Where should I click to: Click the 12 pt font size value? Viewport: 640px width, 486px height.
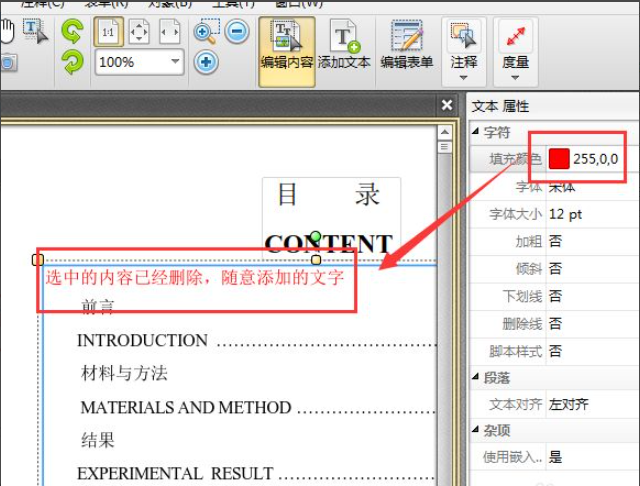point(565,214)
